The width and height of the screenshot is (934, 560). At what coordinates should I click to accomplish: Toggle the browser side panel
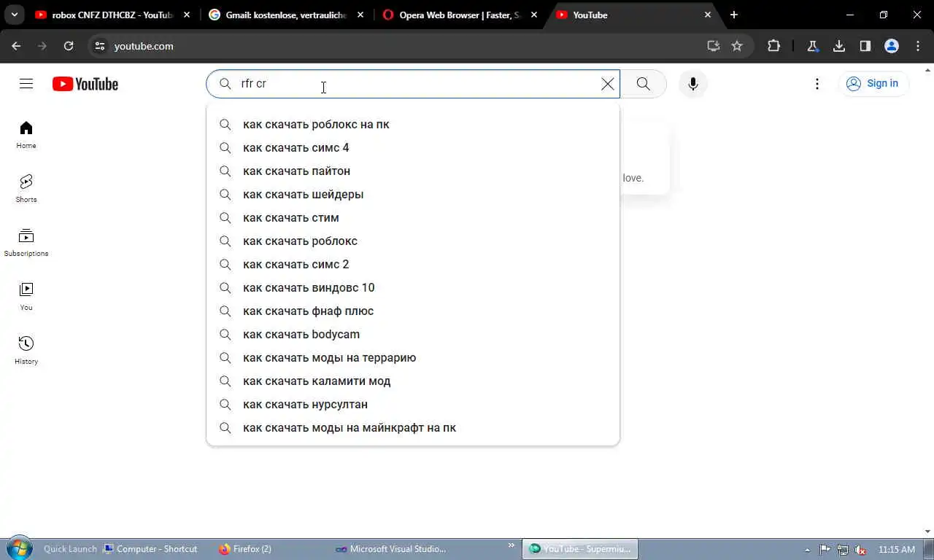[x=865, y=46]
